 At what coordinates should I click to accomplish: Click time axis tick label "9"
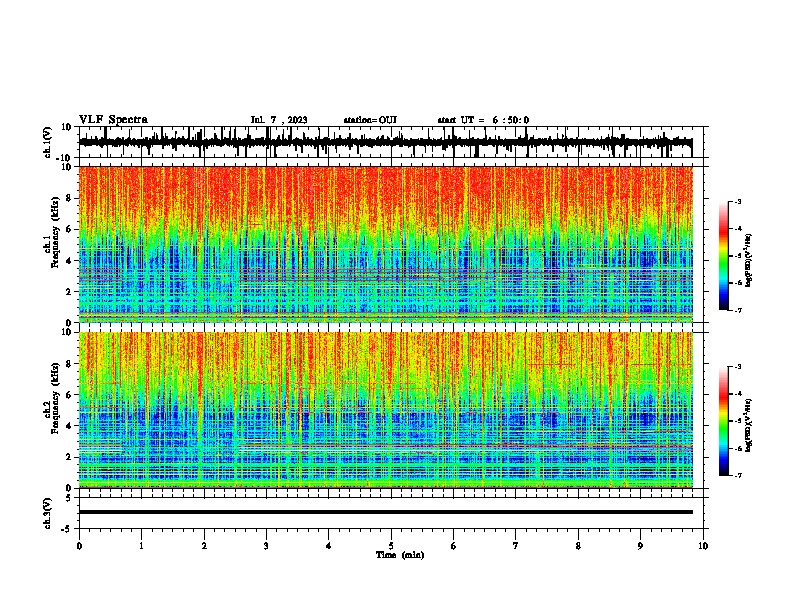pyautogui.click(x=640, y=546)
